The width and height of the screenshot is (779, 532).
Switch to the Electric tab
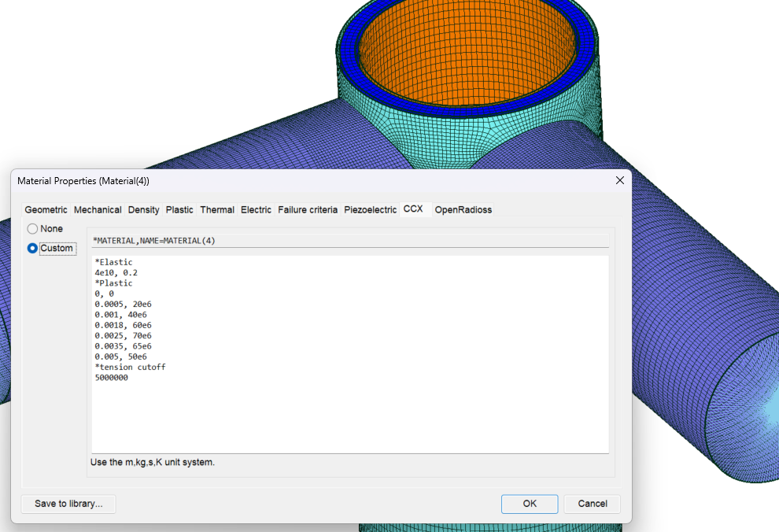coord(256,209)
